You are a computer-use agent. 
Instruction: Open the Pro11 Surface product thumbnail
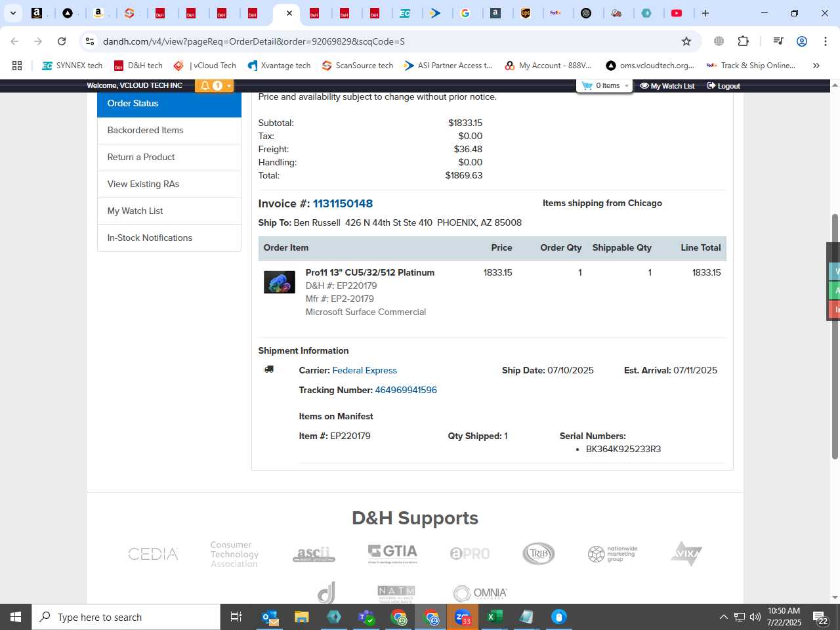pos(280,282)
